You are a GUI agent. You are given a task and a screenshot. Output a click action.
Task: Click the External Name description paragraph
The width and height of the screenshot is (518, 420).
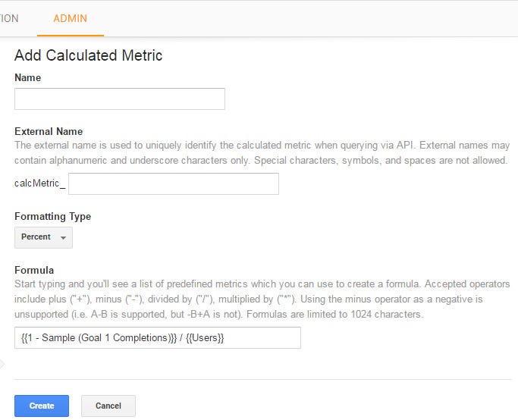pyautogui.click(x=261, y=152)
